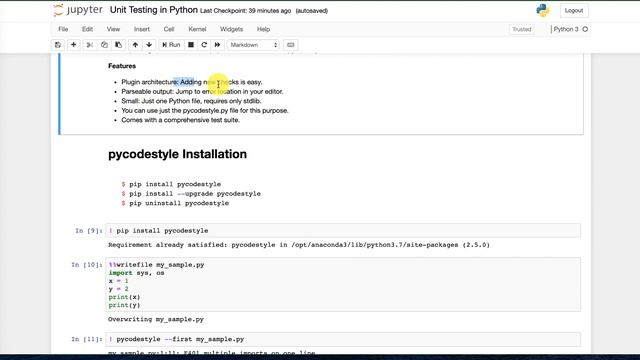Click the In [9] prompt
Screen dimensions: 640x360
pos(89,231)
